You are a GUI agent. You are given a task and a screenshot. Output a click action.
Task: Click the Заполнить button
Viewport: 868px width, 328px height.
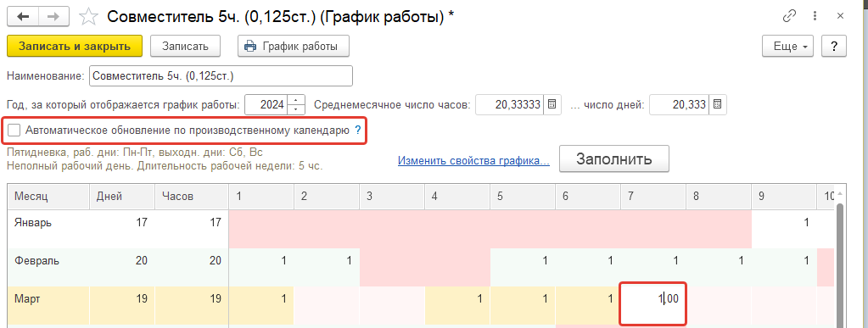pyautogui.click(x=614, y=159)
